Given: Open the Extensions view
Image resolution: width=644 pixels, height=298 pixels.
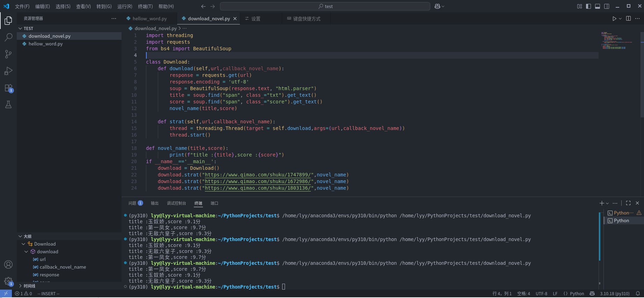Looking at the screenshot, I should [x=8, y=88].
